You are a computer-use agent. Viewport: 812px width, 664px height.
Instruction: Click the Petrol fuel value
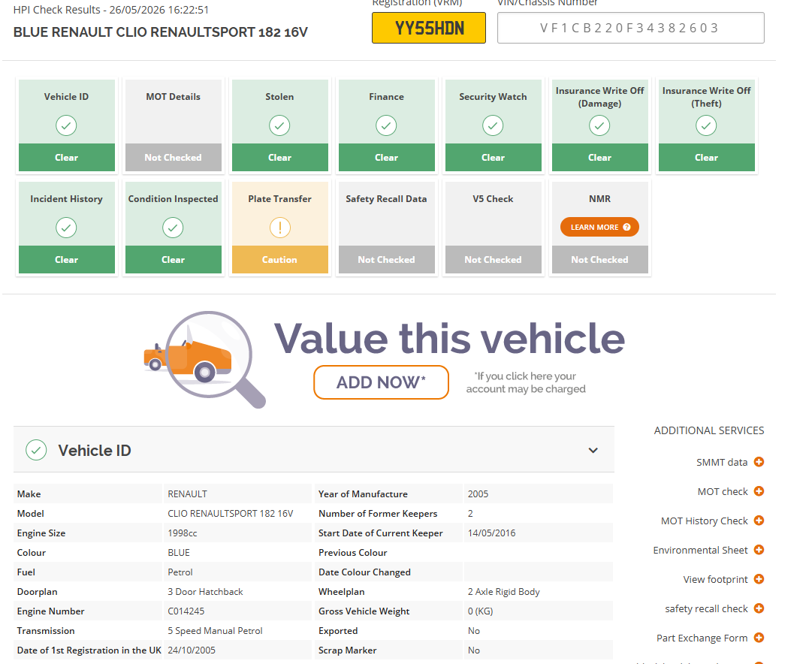[x=180, y=572]
